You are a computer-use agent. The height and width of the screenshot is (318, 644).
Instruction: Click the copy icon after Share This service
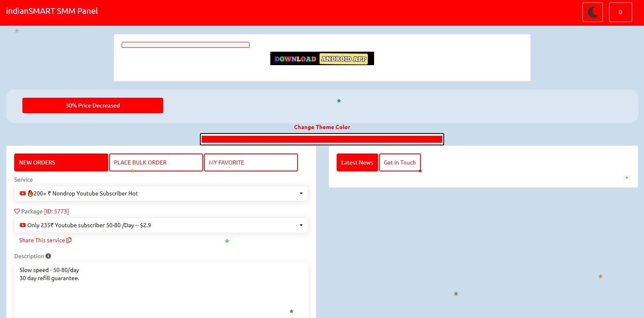click(x=69, y=240)
